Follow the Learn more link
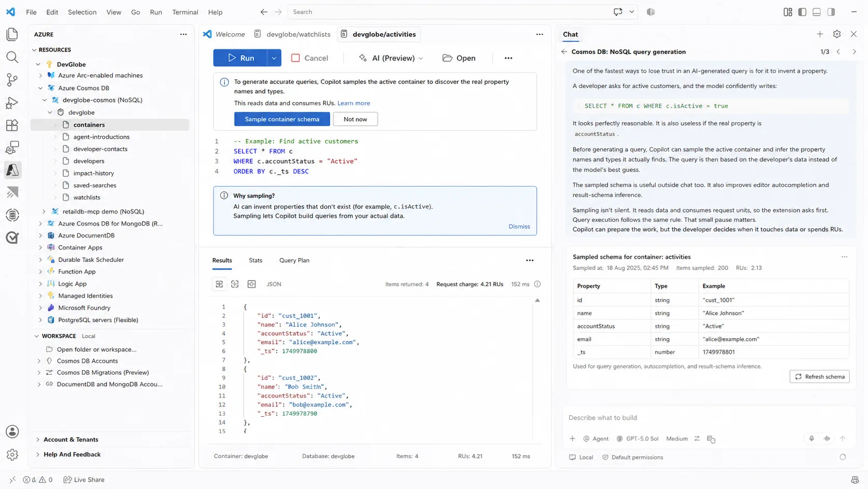Screen dimensions: 868x489 pyautogui.click(x=354, y=103)
